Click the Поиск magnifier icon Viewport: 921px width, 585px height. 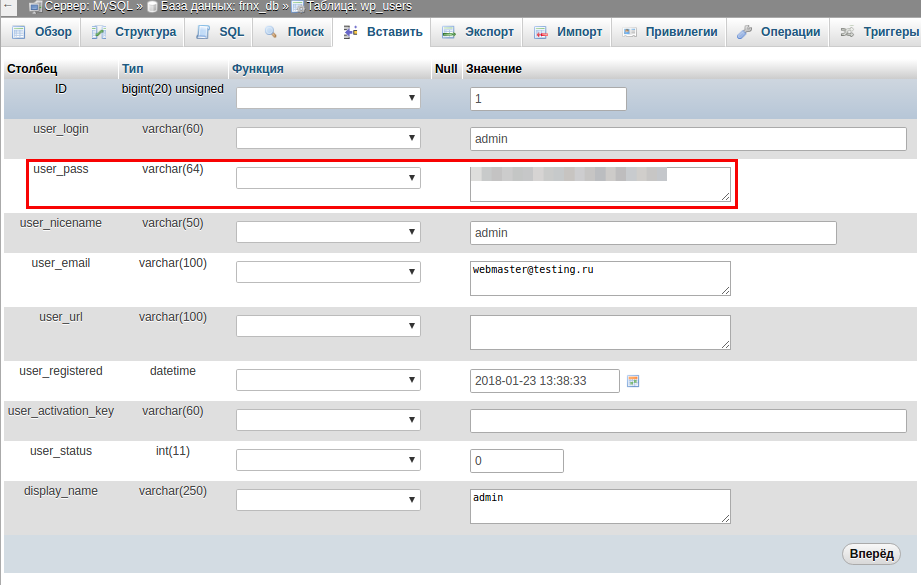pos(271,32)
